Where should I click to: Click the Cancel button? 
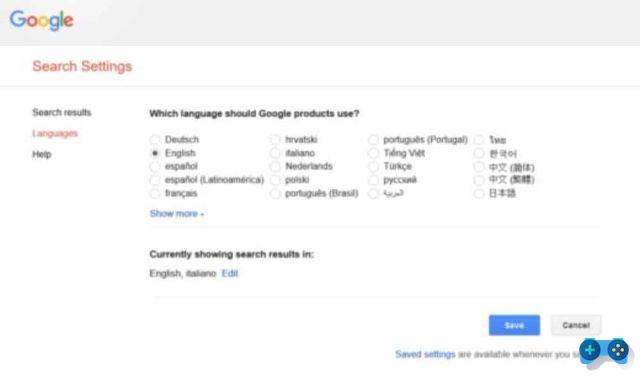click(x=576, y=325)
